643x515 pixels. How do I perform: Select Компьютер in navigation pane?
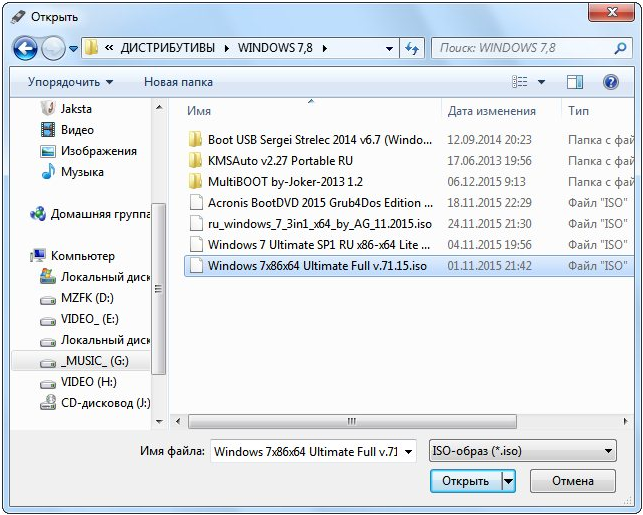pyautogui.click(x=82, y=256)
